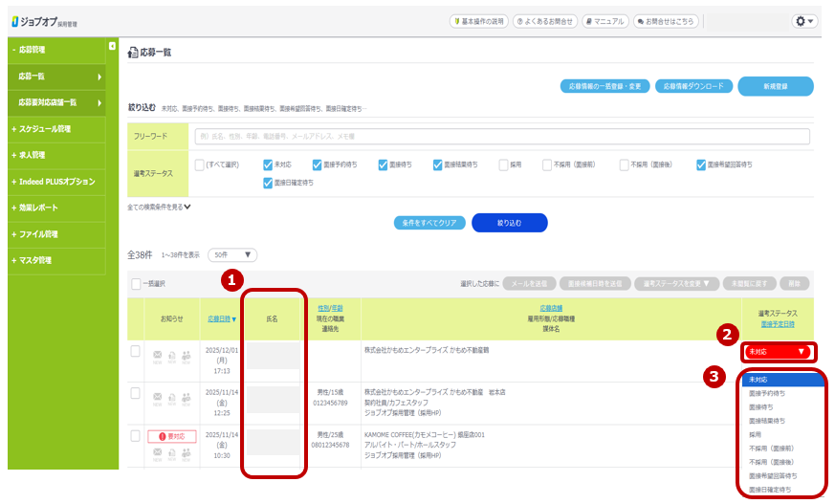Click the 要対応 alert badge
This screenshot has width=835, height=504.
171,436
